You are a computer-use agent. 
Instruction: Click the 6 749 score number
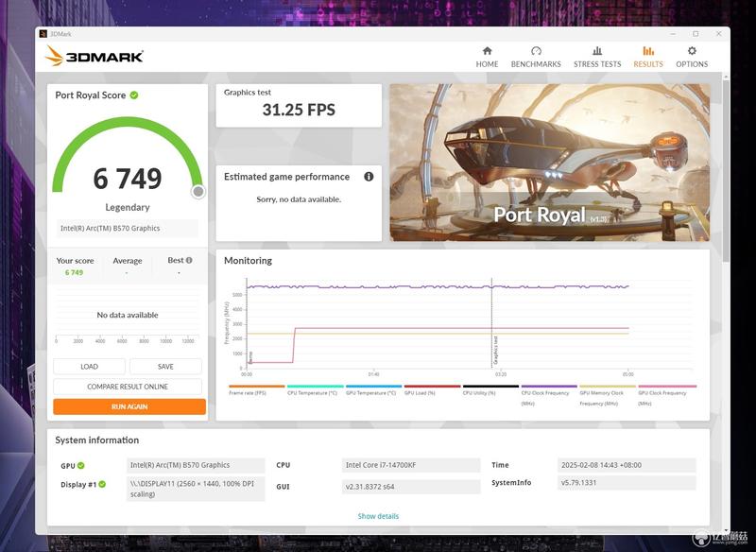128,179
